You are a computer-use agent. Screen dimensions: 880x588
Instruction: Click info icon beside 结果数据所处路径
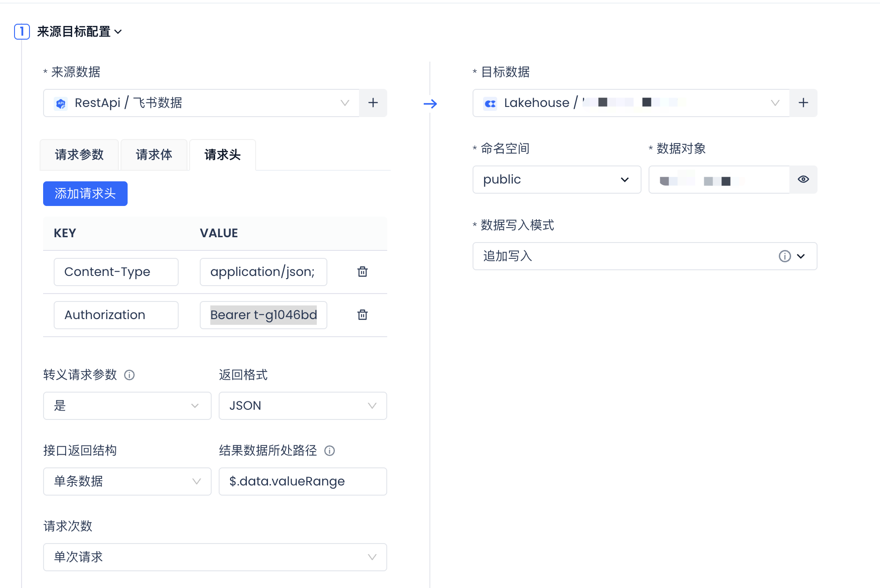[x=330, y=451]
